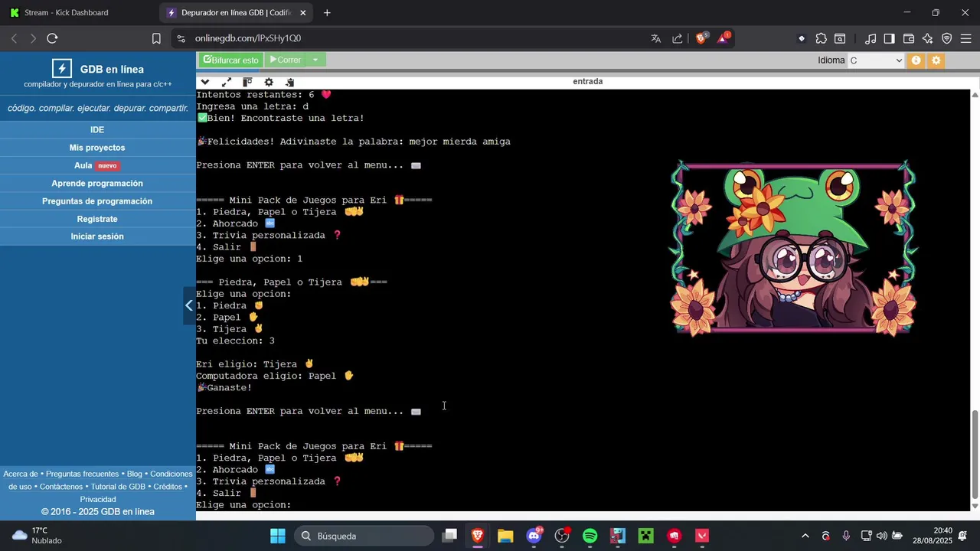Click the GDB en línea lightning logo
The image size is (980, 551).
pyautogui.click(x=62, y=69)
